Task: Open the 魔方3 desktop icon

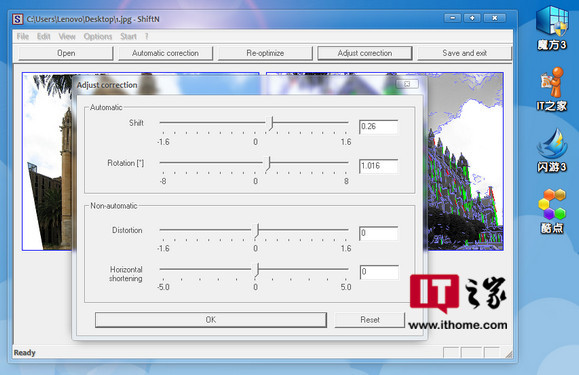Action: [x=552, y=28]
